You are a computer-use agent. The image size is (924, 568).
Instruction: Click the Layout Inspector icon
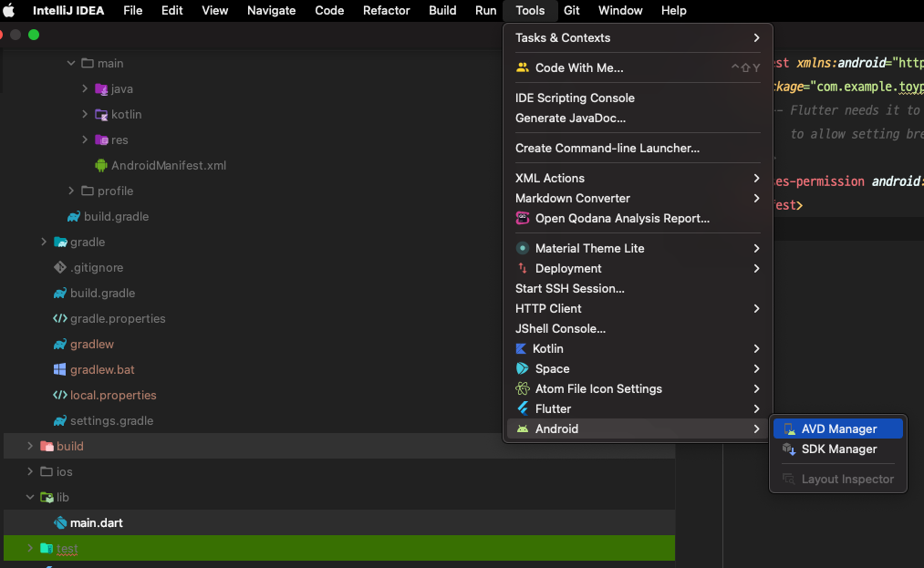[x=788, y=479]
